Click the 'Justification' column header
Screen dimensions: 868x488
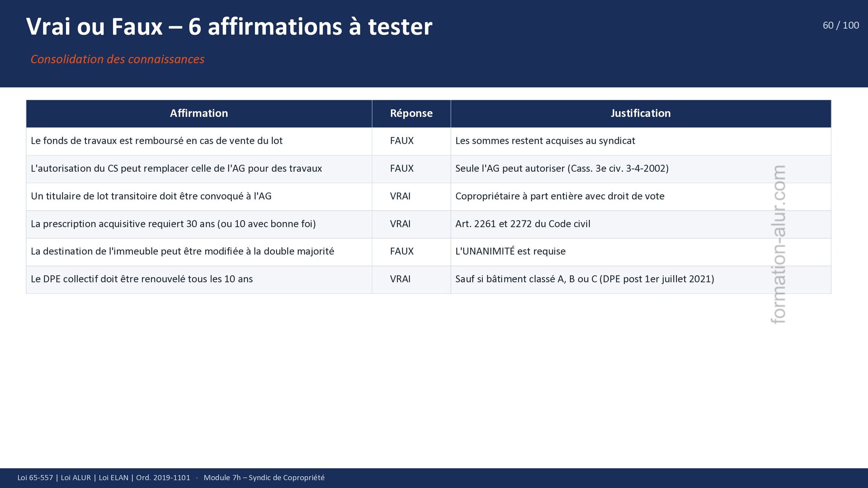coord(640,113)
